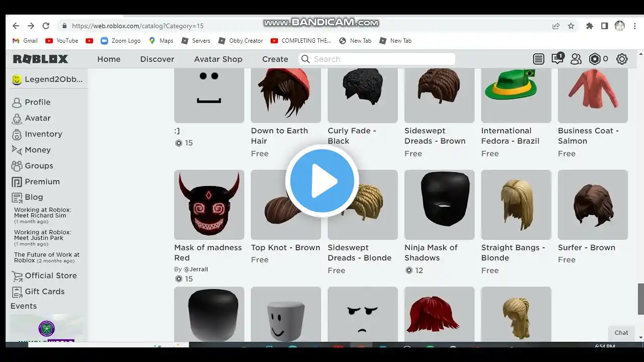Open the Sideswept Dreads - Brown item
644x362 pixels.
(x=439, y=113)
